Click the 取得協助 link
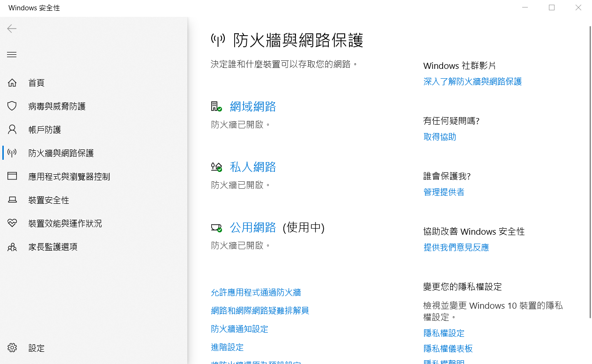592x364 pixels. 440,137
